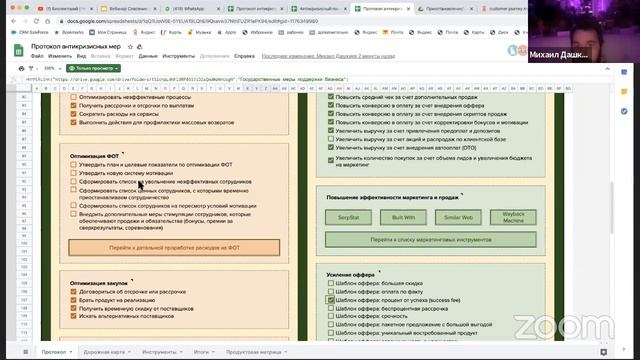Toggle checkbox Утвердить план и целевые показатели ФОТ

click(73, 164)
